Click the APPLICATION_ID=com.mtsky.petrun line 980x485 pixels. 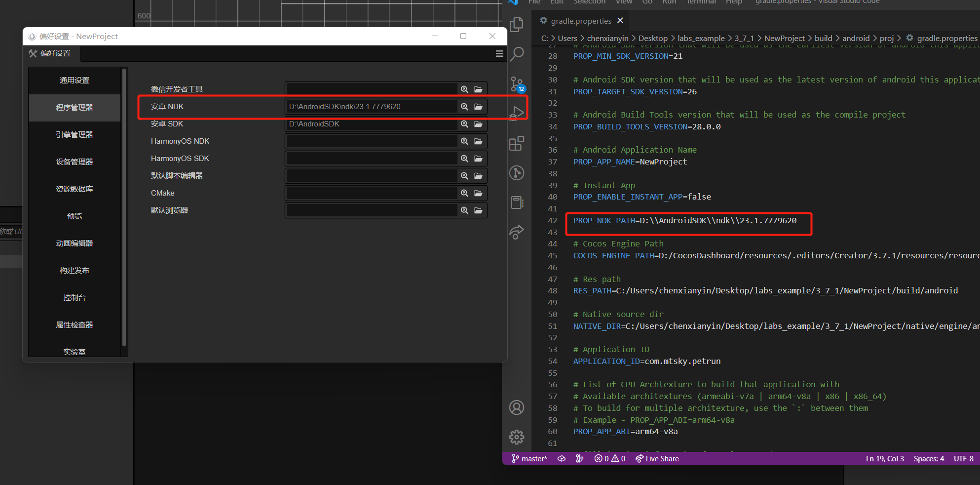647,362
